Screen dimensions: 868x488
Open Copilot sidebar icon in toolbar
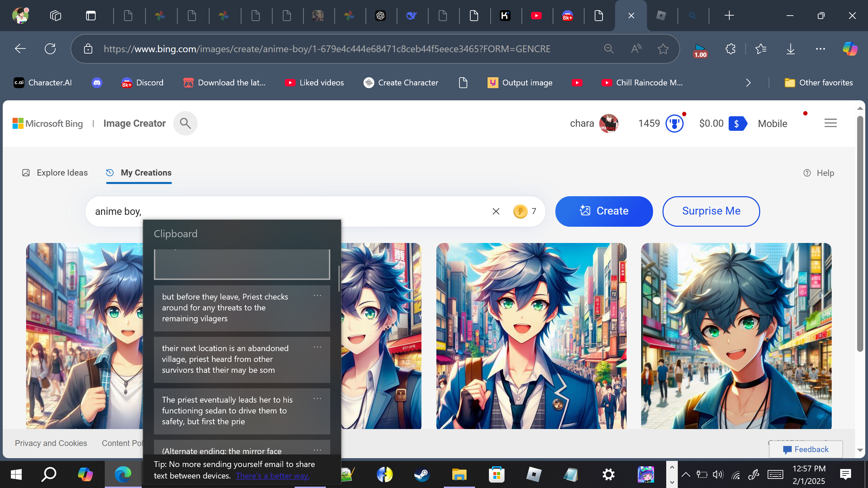(850, 49)
